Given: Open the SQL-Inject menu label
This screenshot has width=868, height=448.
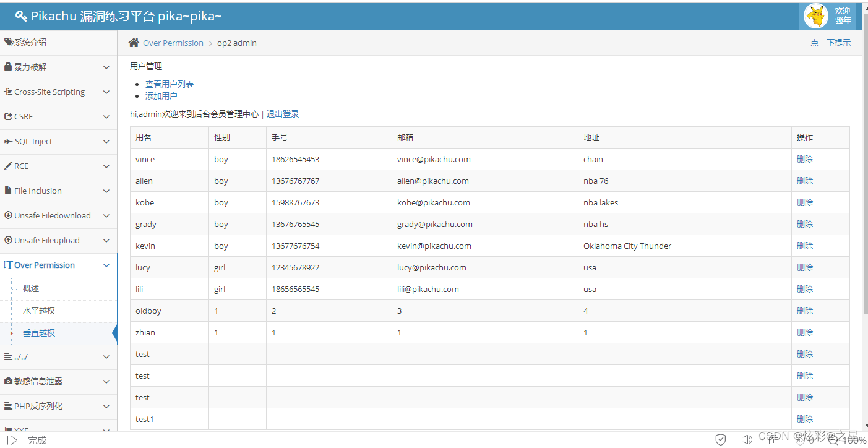Looking at the screenshot, I should point(33,141).
